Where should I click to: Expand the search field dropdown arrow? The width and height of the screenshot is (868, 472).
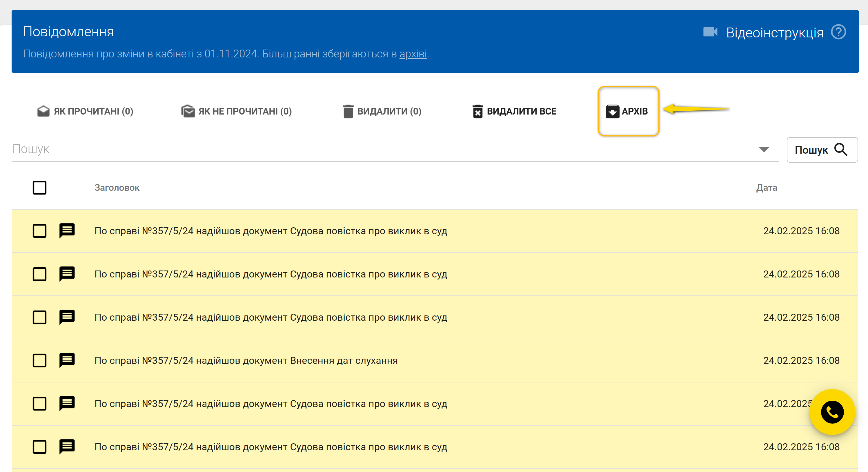coord(764,149)
